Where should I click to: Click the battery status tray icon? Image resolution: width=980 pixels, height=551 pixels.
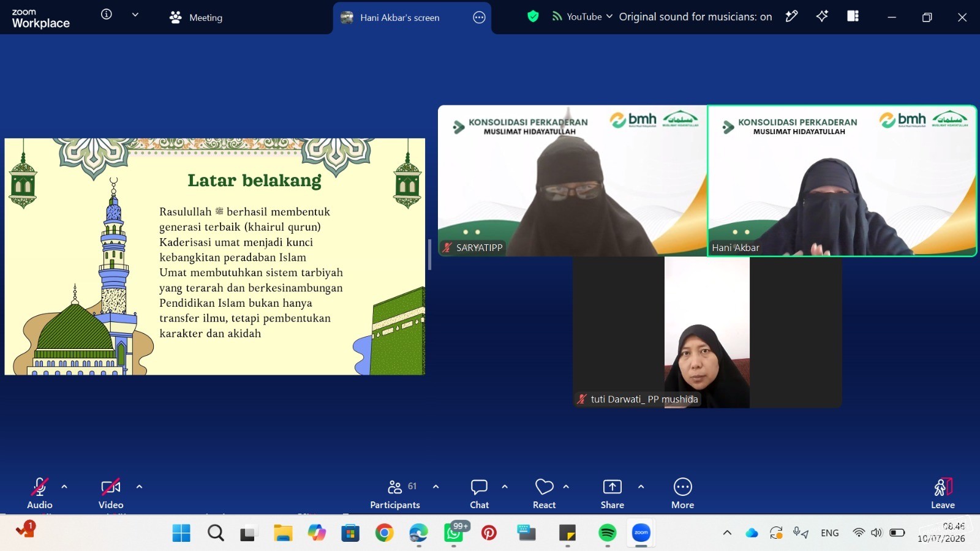tap(897, 533)
